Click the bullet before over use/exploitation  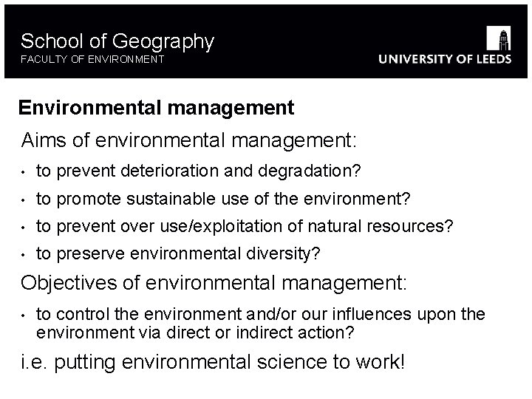click(23, 228)
